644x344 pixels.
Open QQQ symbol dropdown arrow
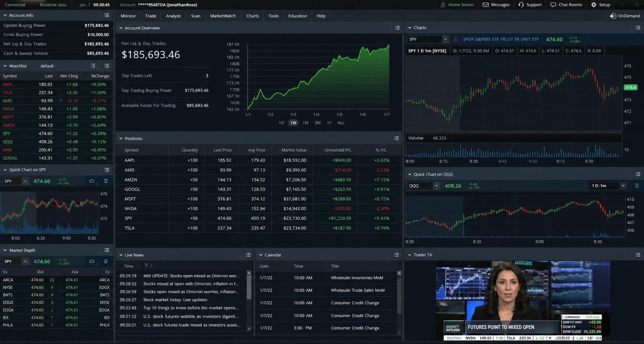tap(436, 186)
